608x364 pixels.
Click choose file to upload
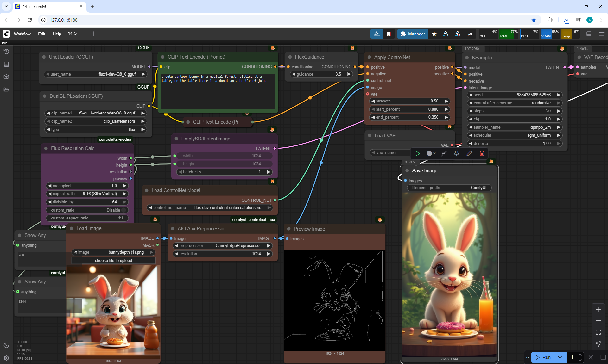coord(113,260)
